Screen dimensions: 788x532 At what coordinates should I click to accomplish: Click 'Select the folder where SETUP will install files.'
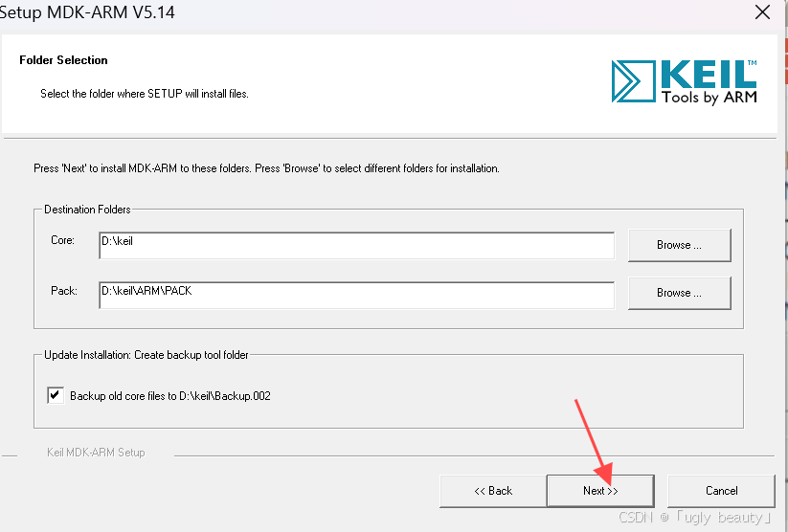pos(145,94)
